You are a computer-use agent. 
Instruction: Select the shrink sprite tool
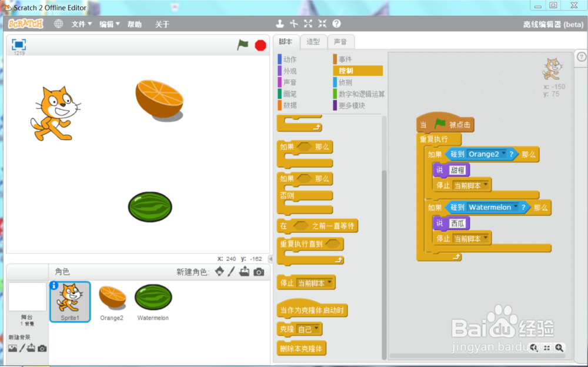tap(322, 24)
